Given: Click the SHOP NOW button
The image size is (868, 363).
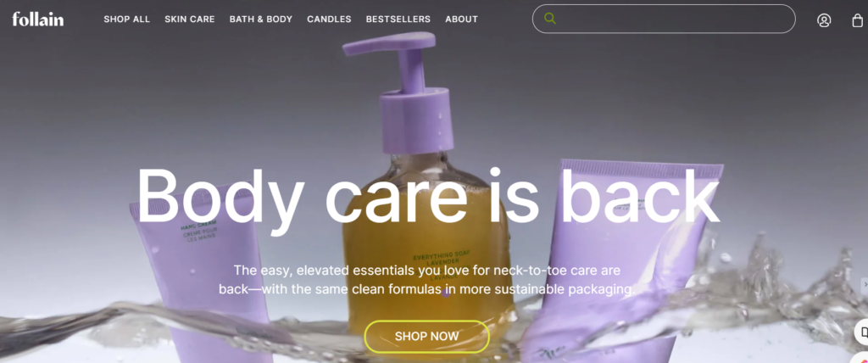Looking at the screenshot, I should pyautogui.click(x=427, y=337).
